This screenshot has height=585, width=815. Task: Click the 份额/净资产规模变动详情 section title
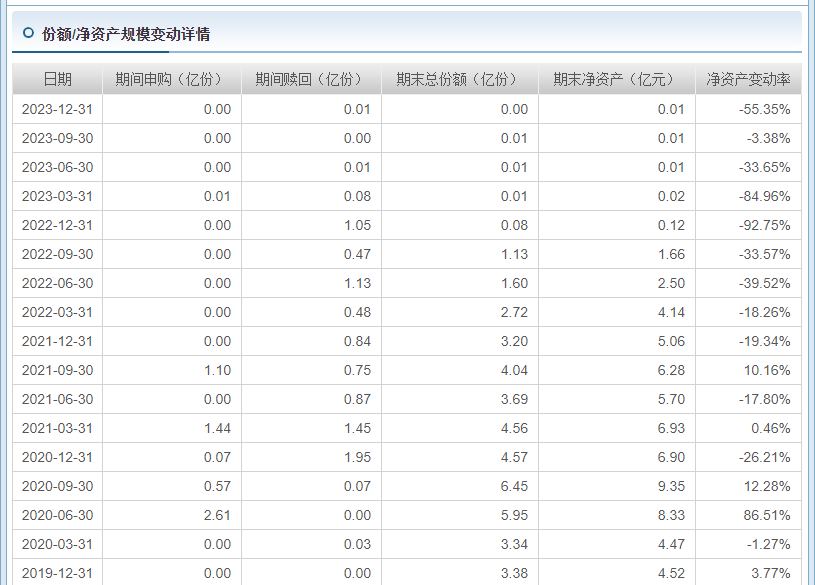(125, 34)
